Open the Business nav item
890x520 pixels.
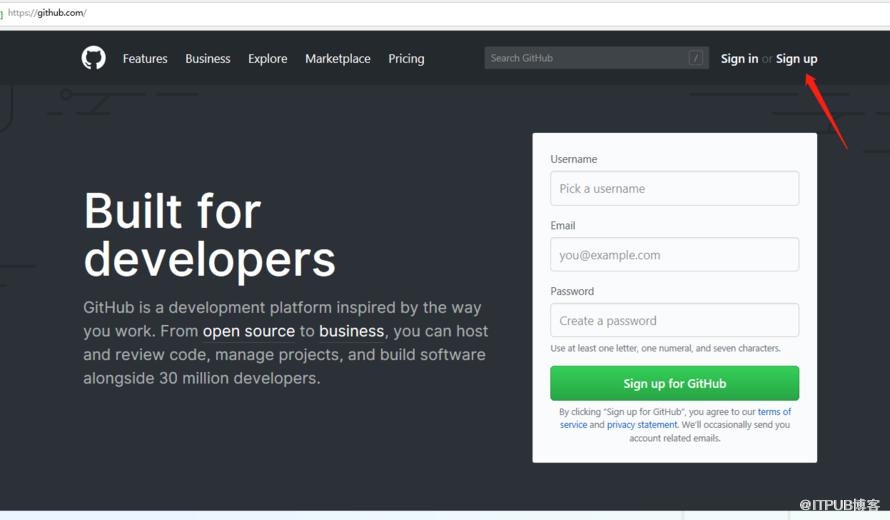pos(208,58)
